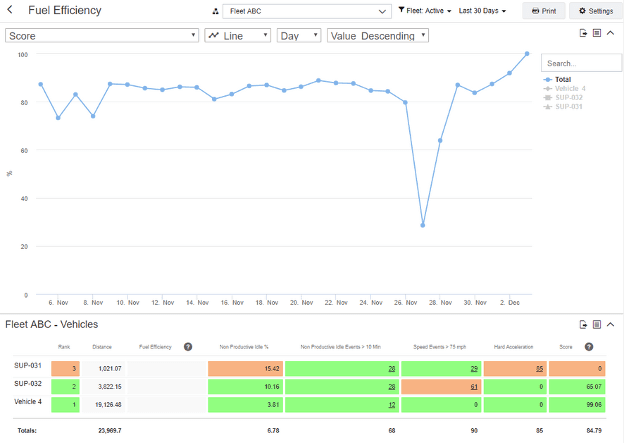Viewport: 624px width, 444px height.
Task: Open the Line chart type dropdown
Action: (237, 35)
